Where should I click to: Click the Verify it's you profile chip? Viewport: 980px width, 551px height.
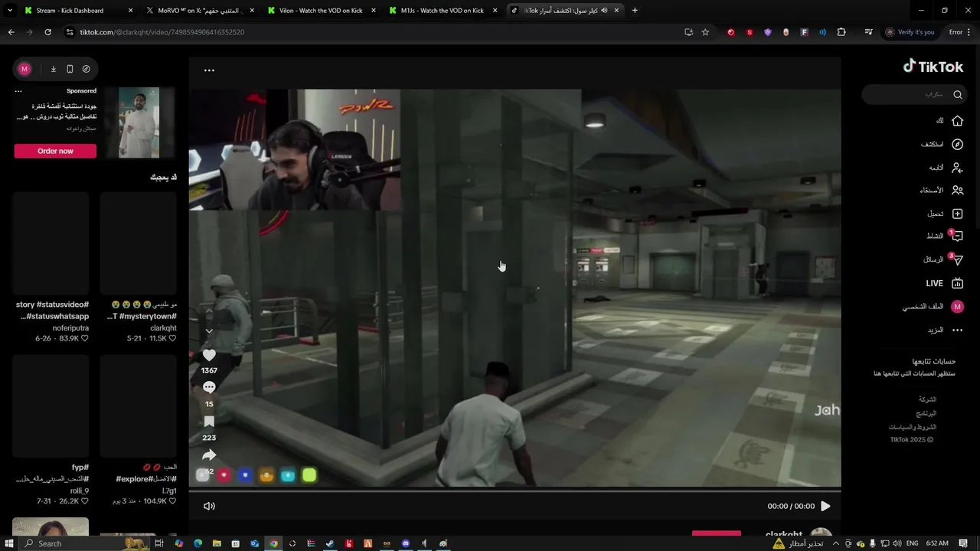point(910,32)
